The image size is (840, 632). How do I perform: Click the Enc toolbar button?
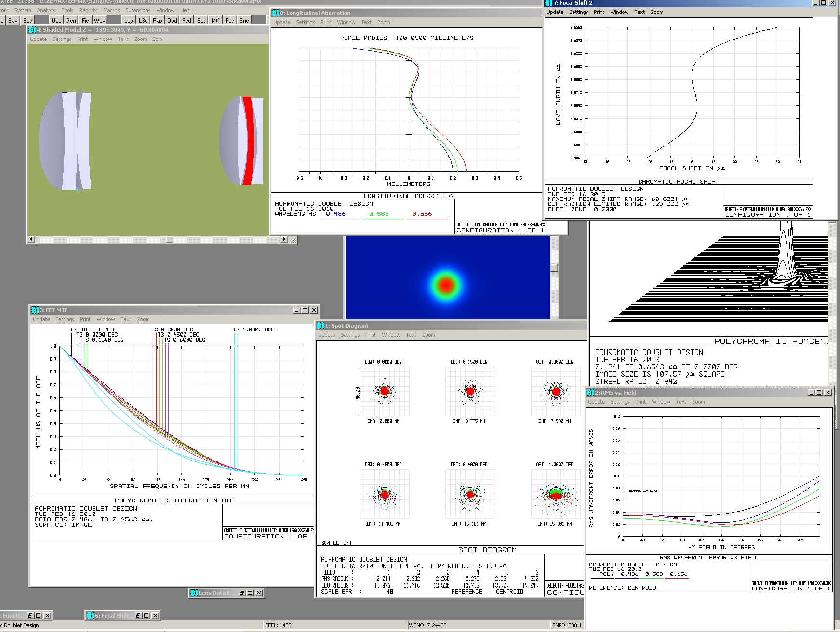click(244, 20)
